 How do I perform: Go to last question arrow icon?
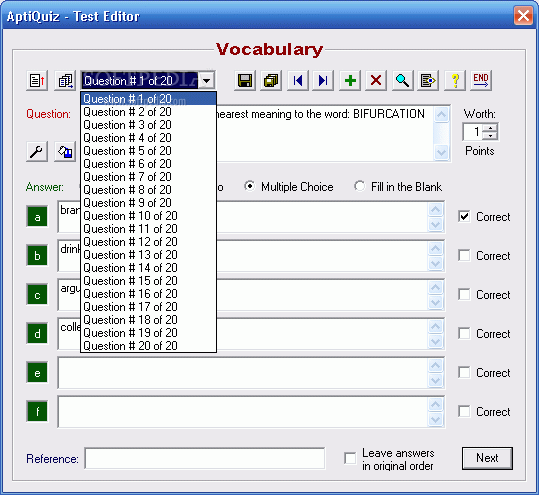tap(323, 81)
